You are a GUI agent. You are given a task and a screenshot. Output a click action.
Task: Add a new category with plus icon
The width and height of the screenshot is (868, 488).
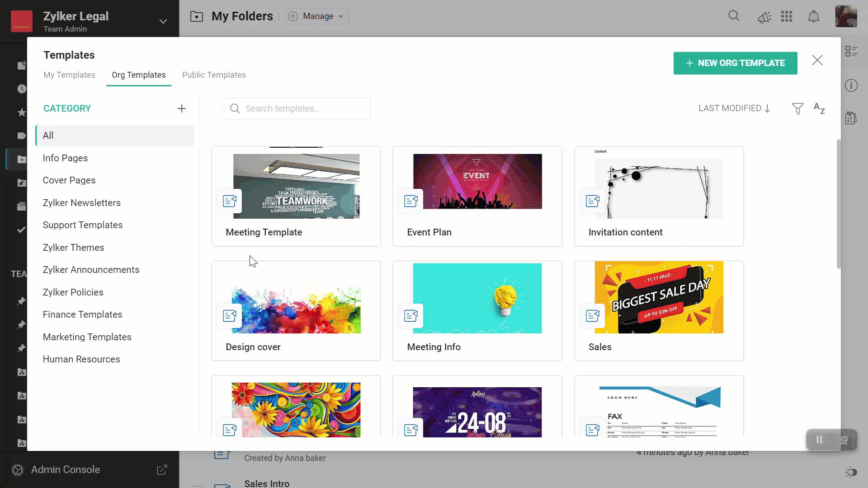[182, 108]
